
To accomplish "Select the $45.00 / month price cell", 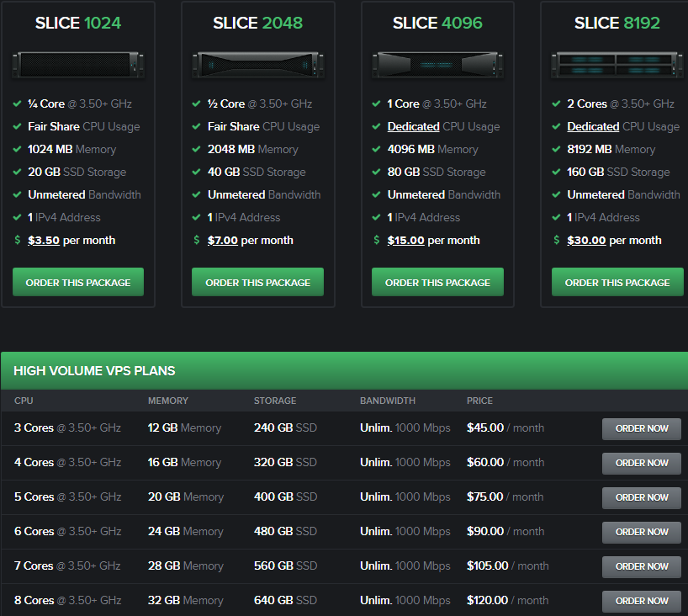I will pos(505,428).
